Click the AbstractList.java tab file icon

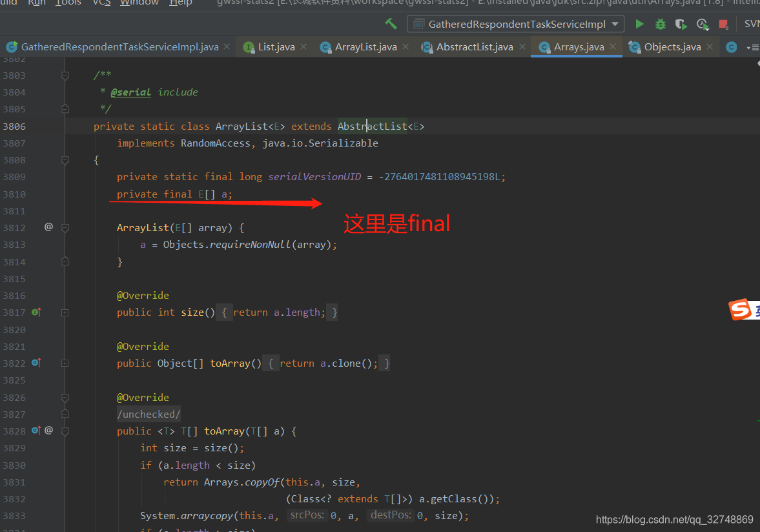tap(427, 47)
